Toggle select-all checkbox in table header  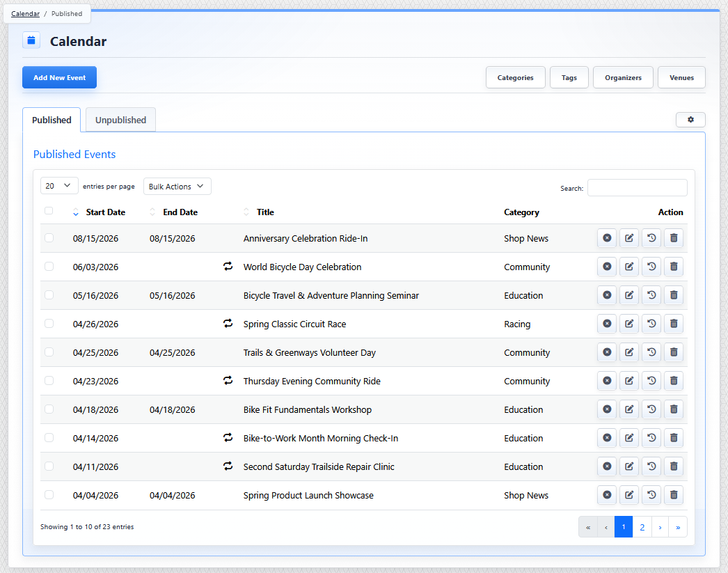pyautogui.click(x=49, y=211)
